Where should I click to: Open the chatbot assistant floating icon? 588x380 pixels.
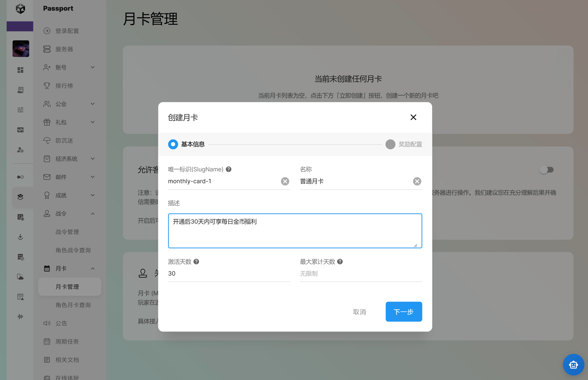click(573, 365)
